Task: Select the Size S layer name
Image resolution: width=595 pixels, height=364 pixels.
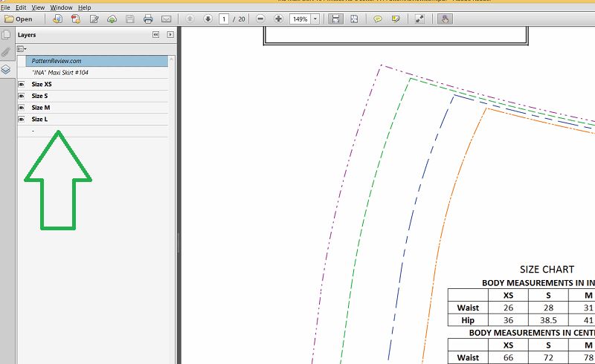Action: pos(40,96)
